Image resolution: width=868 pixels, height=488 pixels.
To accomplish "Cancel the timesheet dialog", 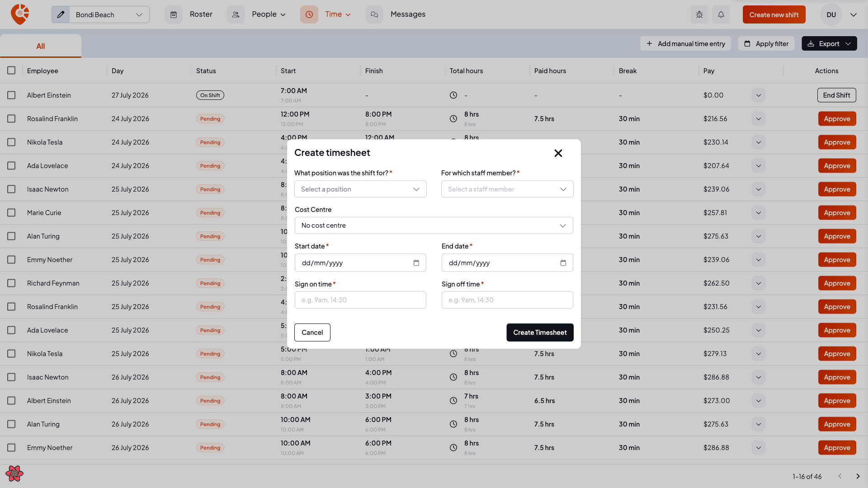I will click(312, 333).
